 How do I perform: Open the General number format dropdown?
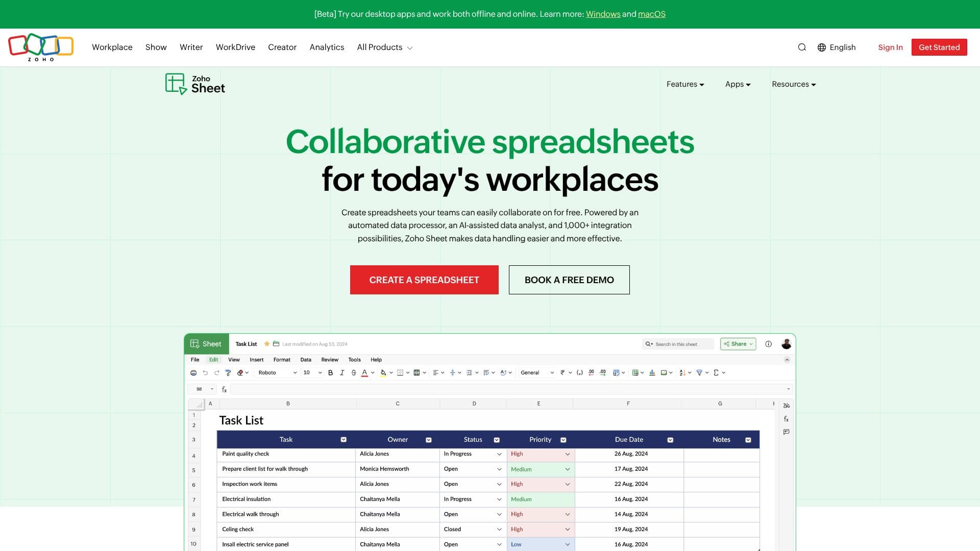(537, 373)
